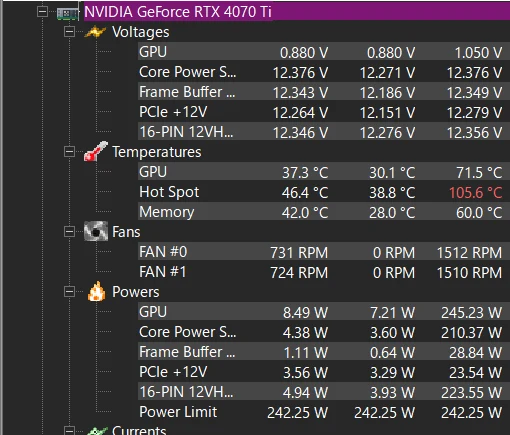Click the 28.84 W Frame Buffer max

click(x=476, y=353)
